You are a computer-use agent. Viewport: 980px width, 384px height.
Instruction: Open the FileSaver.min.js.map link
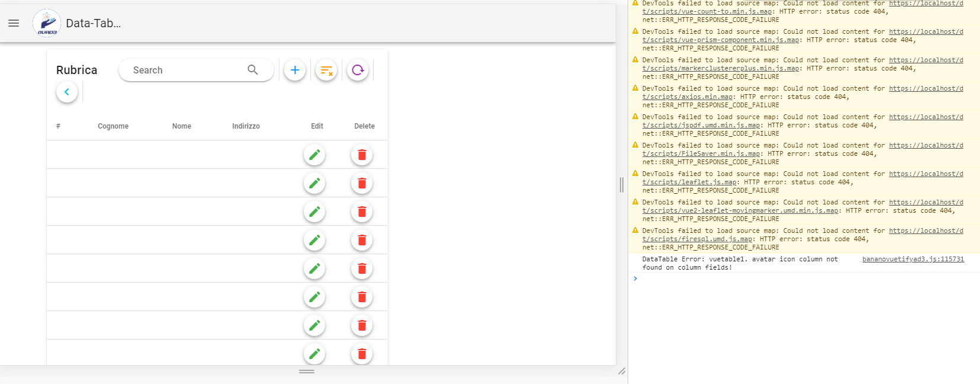(x=701, y=153)
